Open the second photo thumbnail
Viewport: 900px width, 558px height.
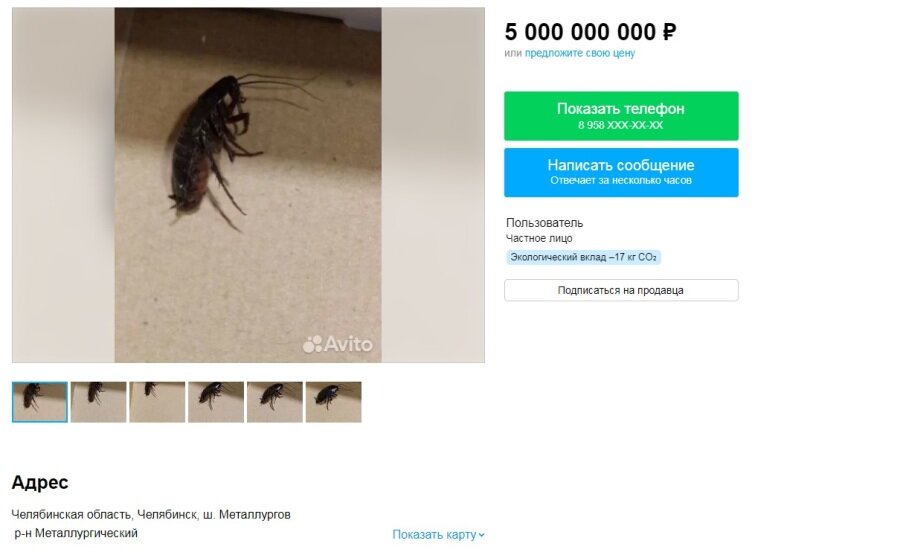pos(99,402)
